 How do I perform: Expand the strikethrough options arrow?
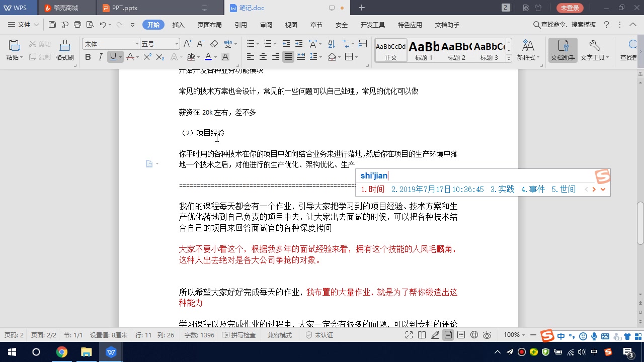137,57
